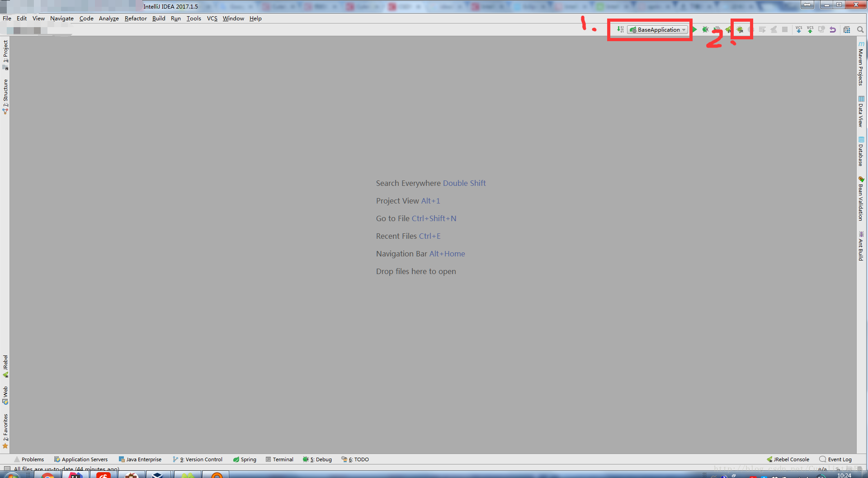This screenshot has height=478, width=868.
Task: Open the Spring tool window
Action: point(245,459)
